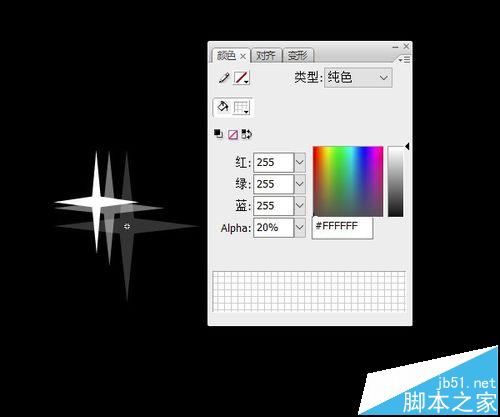Click the #FFFFFF hex color field

point(342,227)
